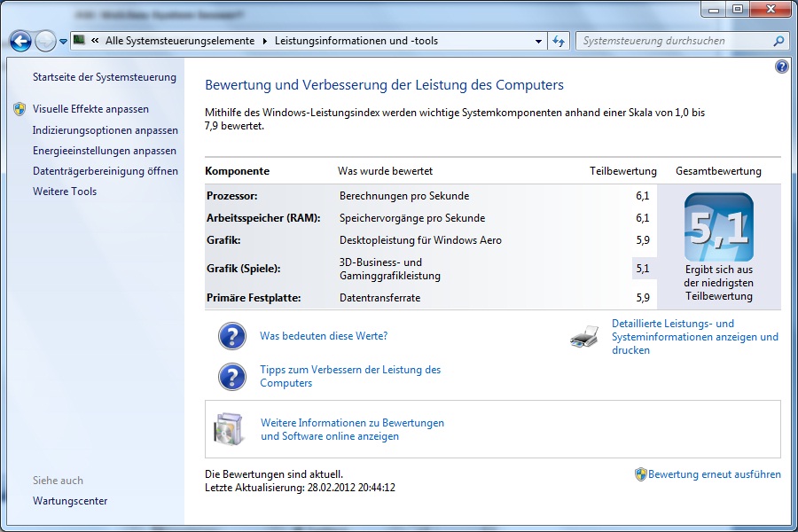Open 'Datenträgerbereinigung öffnen'

[106, 171]
